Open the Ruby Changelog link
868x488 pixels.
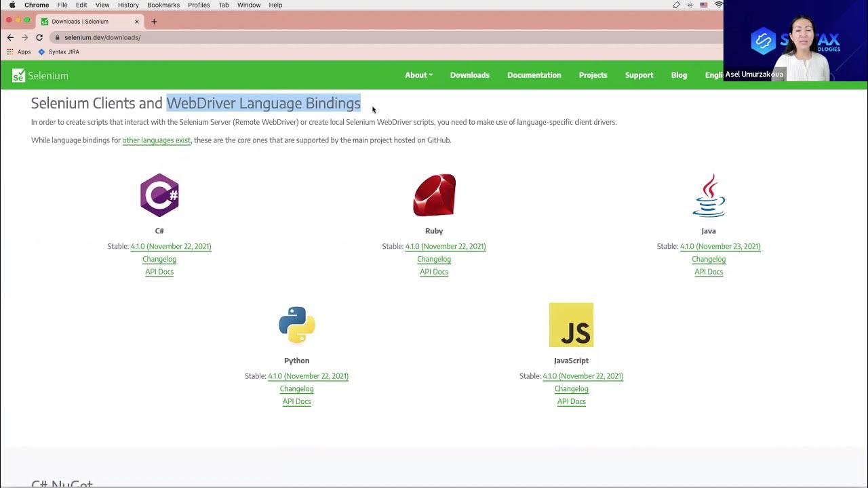(434, 260)
